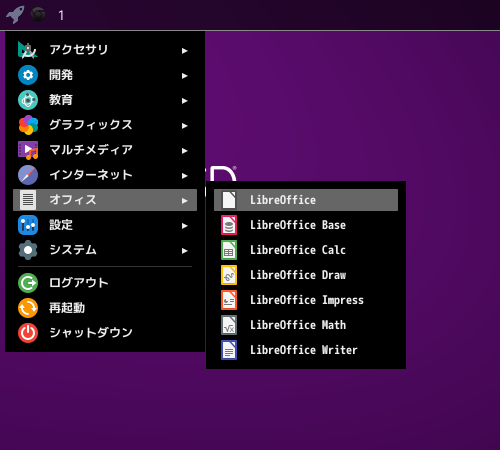Click the orange 再起動 icon

[x=28, y=308]
